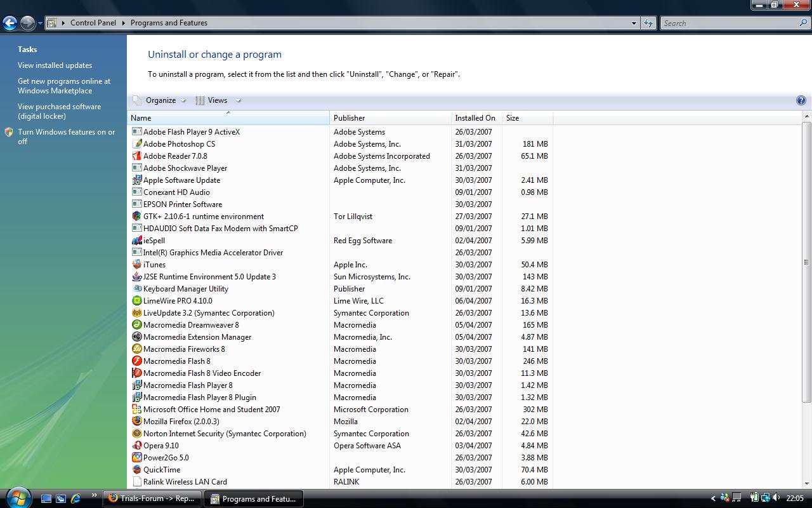Viewport: 812px width, 508px height.
Task: Open the Windows Start orb
Action: pyautogui.click(x=18, y=497)
